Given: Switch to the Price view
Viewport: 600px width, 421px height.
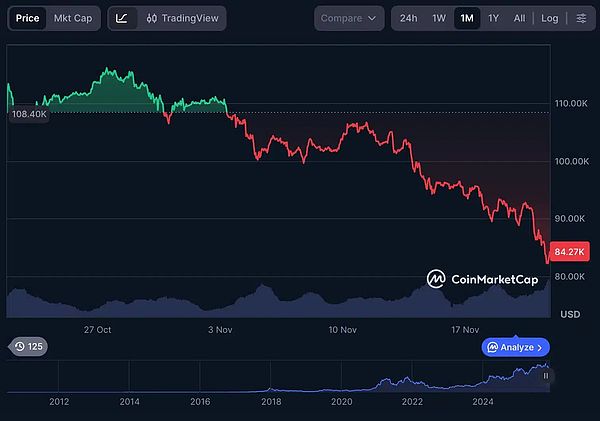Looking at the screenshot, I should click(27, 18).
